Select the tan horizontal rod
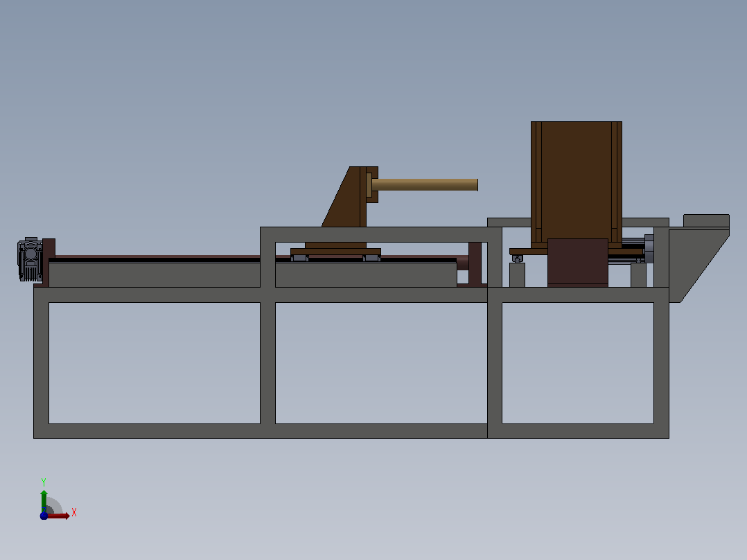The height and width of the screenshot is (560, 747). 425,184
